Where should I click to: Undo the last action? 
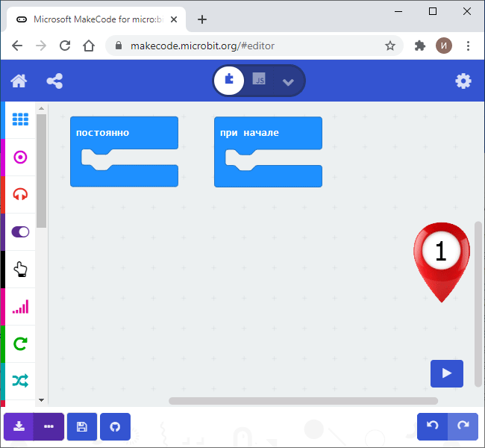coord(432,426)
